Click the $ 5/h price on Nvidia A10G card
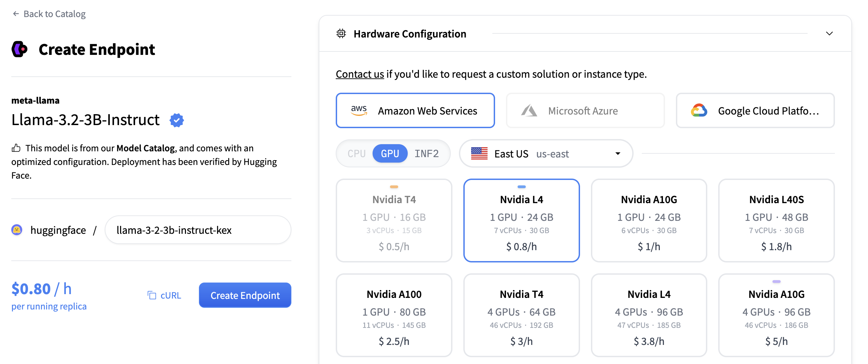Screen dimensions: 868x364 [777, 341]
